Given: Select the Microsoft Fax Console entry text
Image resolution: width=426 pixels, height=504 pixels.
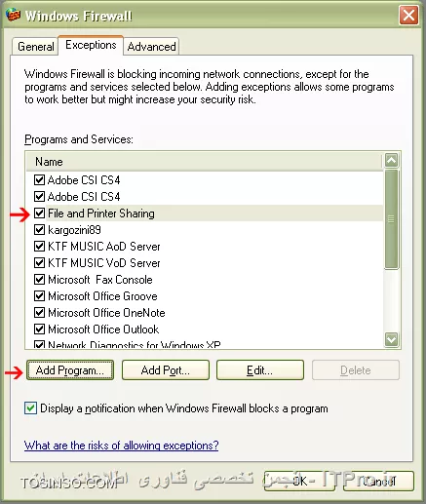Looking at the screenshot, I should pos(100,280).
